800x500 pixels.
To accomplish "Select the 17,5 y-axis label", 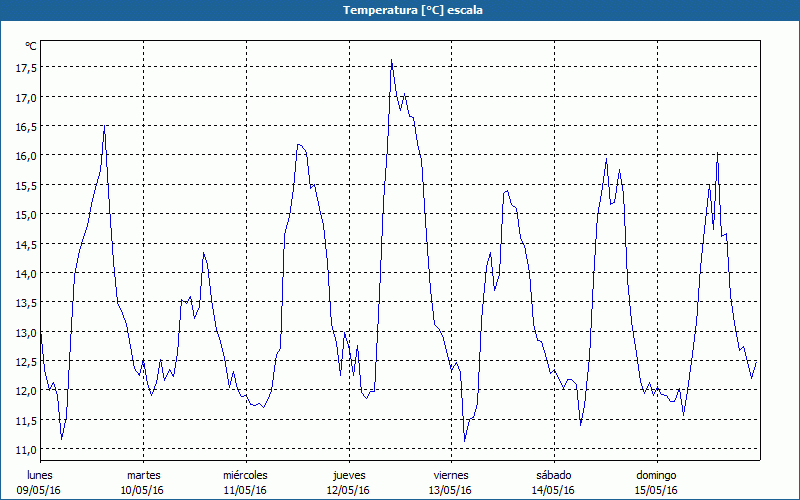I will coord(26,68).
